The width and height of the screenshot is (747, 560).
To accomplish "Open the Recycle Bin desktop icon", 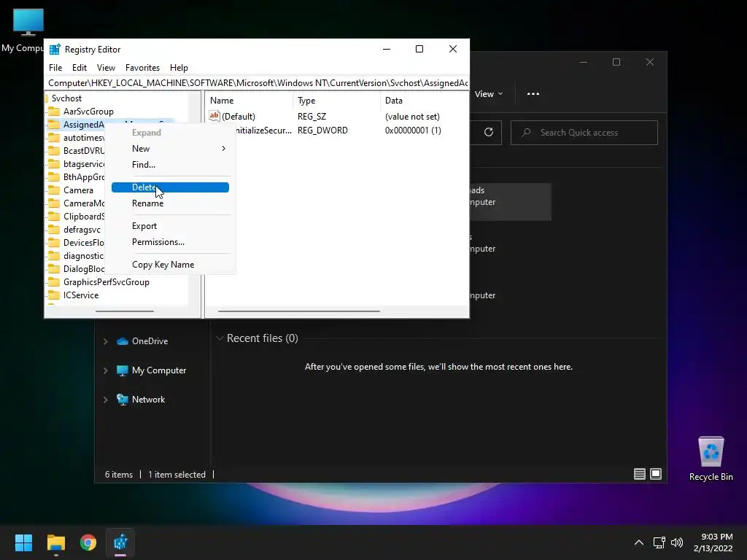I will tap(711, 459).
